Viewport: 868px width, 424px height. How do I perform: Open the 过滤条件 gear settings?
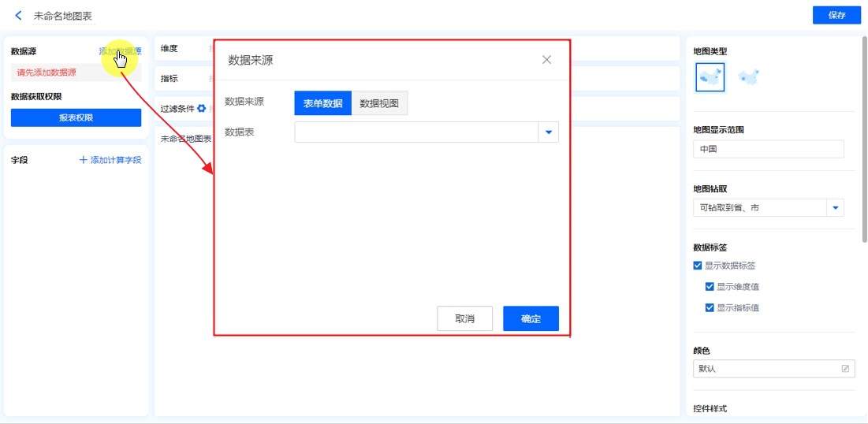[x=202, y=109]
